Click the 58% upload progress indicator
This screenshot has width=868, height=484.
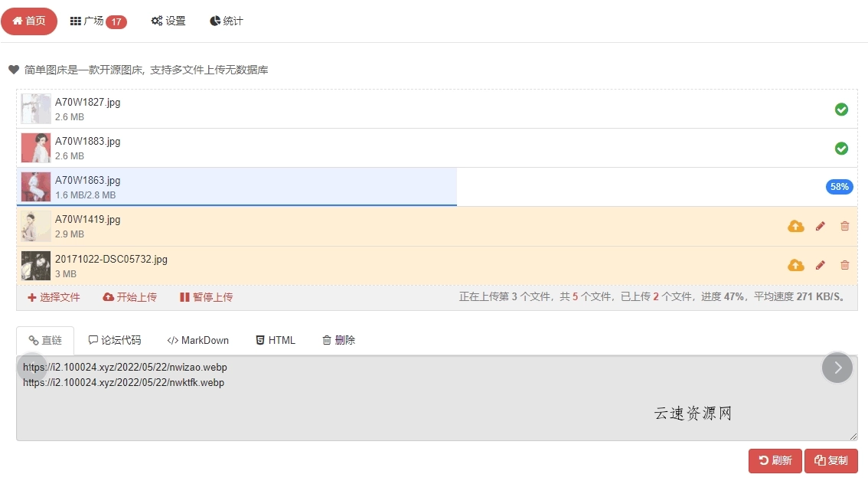(x=839, y=186)
